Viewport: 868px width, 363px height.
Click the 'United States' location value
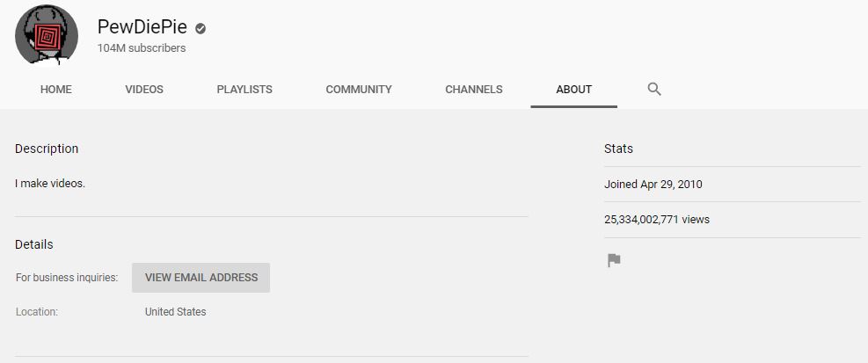point(176,312)
